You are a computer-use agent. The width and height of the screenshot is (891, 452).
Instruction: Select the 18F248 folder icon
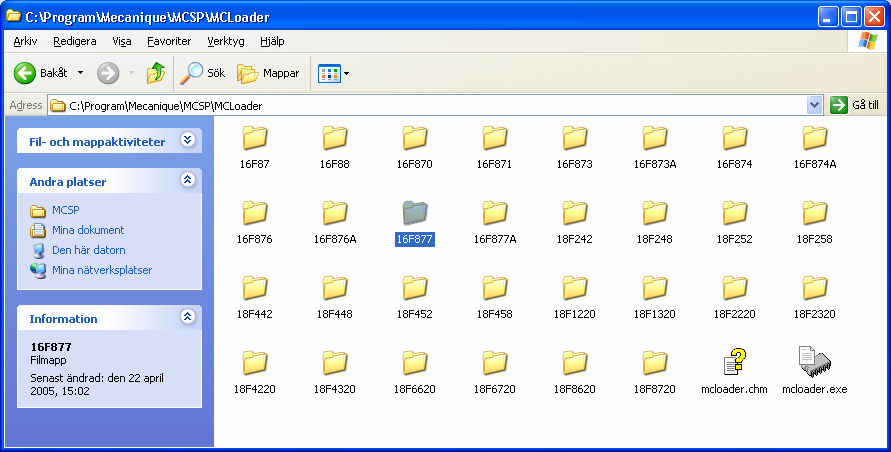(655, 213)
